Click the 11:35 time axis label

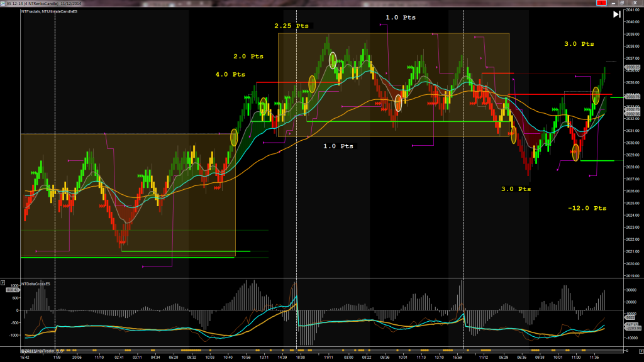594,358
